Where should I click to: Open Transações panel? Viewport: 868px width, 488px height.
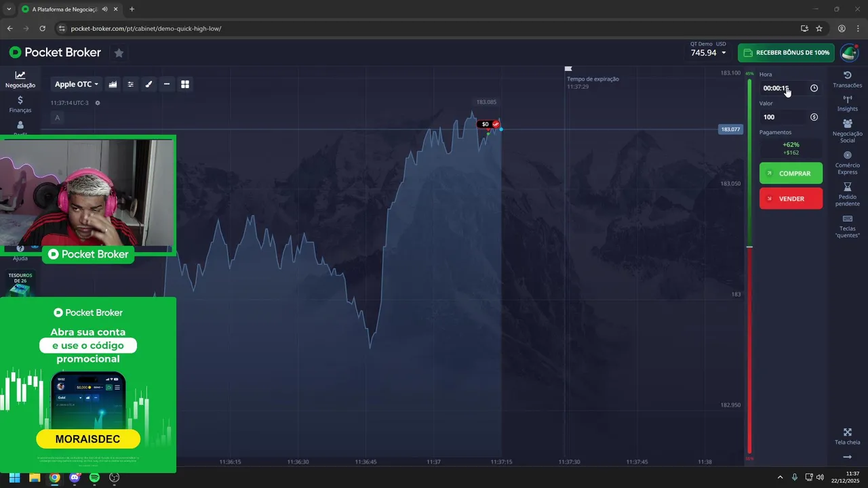(847, 79)
